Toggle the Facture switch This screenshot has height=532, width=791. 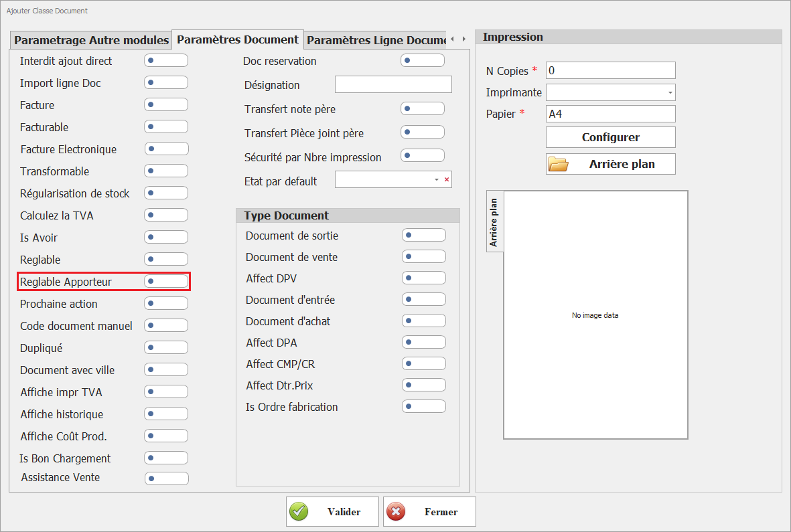(x=166, y=105)
